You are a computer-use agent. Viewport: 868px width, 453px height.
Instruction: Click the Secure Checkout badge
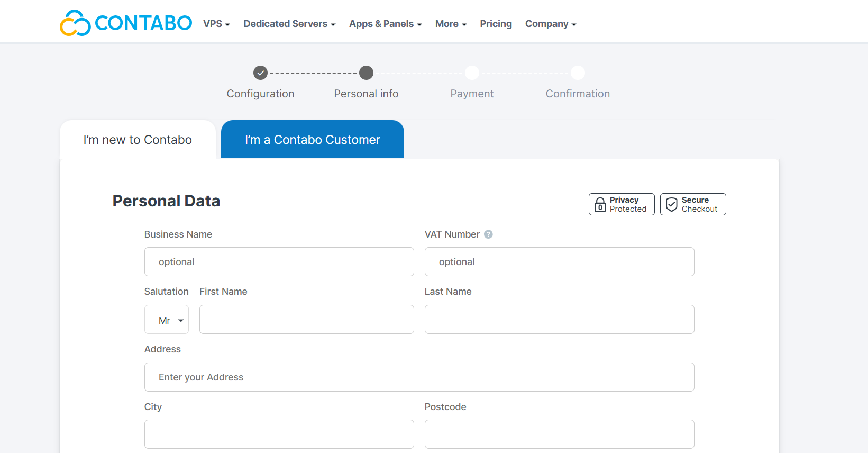[693, 204]
